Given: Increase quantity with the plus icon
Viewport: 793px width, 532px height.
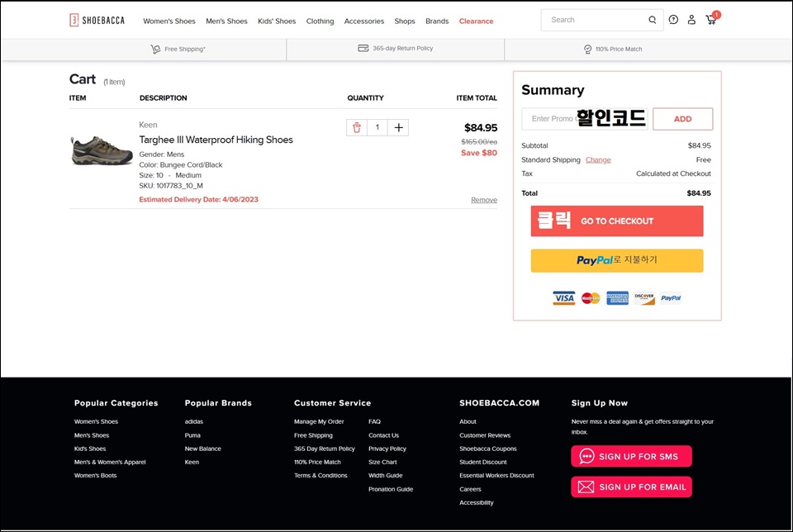Looking at the screenshot, I should coord(398,127).
